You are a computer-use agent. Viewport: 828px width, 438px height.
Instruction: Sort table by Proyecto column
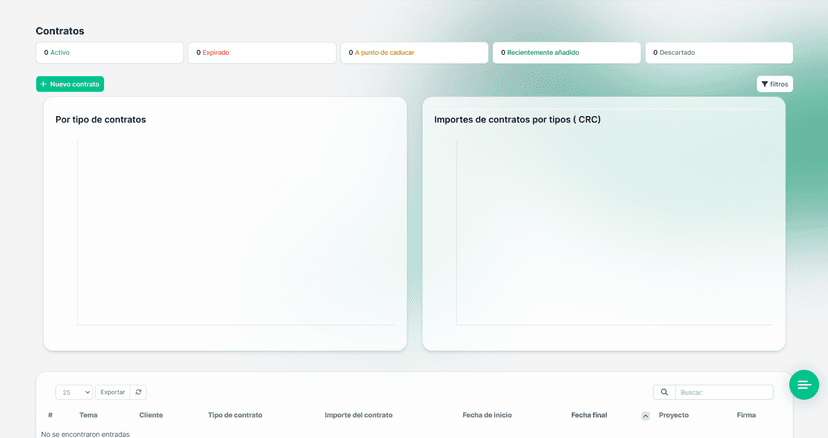(x=673, y=415)
